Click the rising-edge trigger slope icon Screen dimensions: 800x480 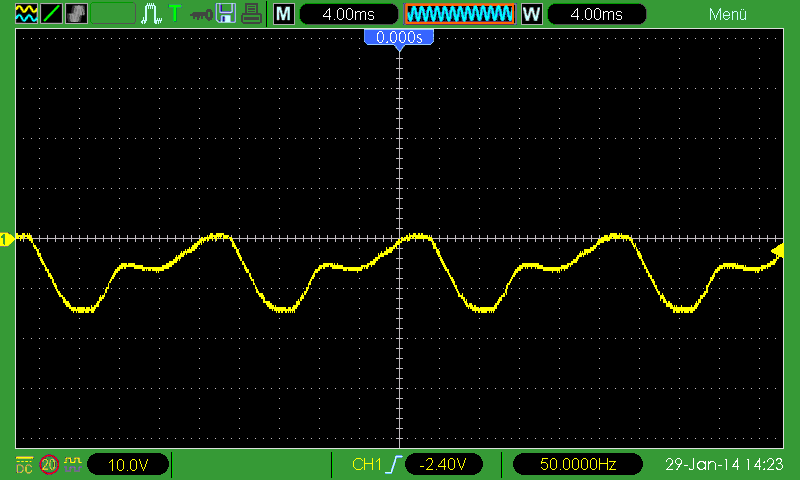click(394, 464)
